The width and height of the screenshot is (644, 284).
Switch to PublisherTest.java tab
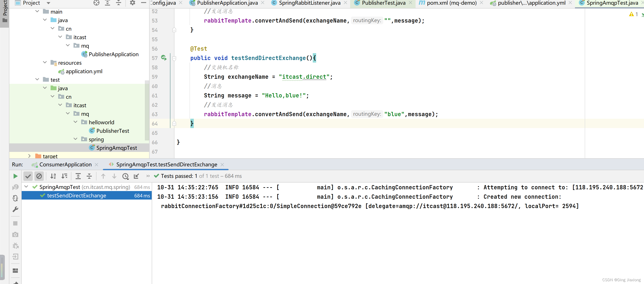coord(384,3)
